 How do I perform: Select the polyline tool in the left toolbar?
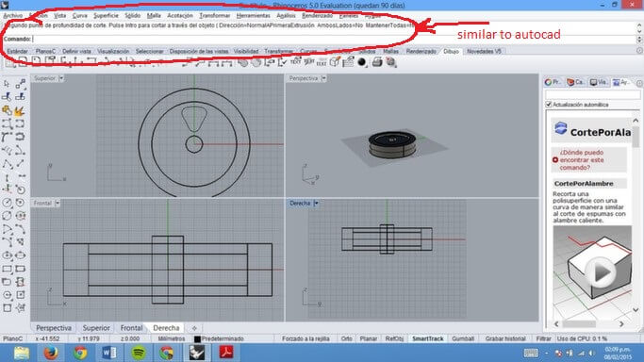coord(7,164)
